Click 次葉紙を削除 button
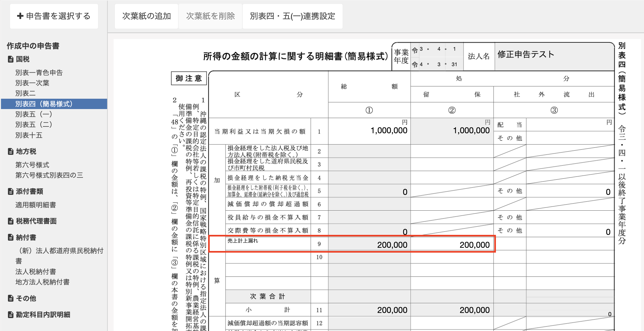Image resolution: width=644 pixels, height=331 pixels. tap(210, 16)
